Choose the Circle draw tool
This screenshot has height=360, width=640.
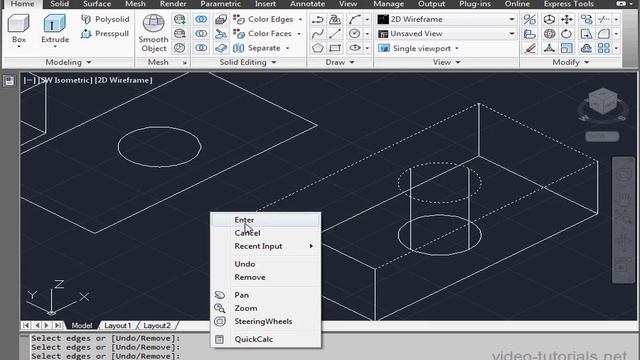click(354, 33)
